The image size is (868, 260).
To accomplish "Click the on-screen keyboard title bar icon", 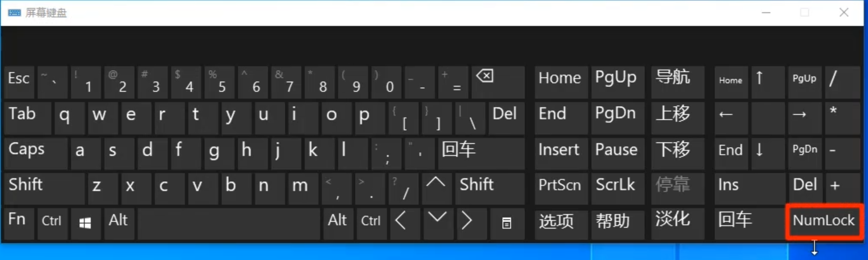I will 14,13.
